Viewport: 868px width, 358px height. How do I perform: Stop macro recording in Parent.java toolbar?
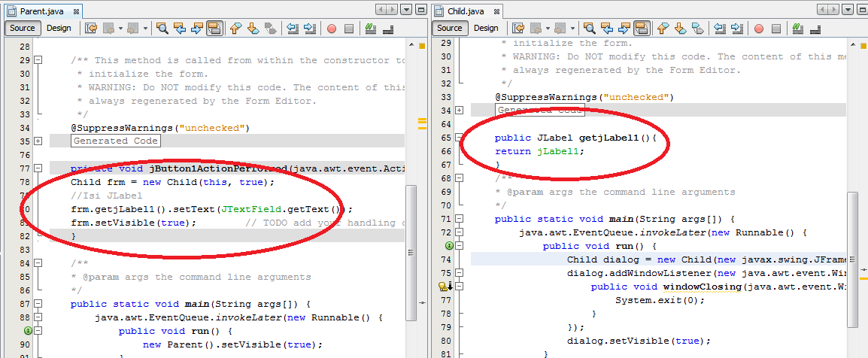tap(349, 29)
